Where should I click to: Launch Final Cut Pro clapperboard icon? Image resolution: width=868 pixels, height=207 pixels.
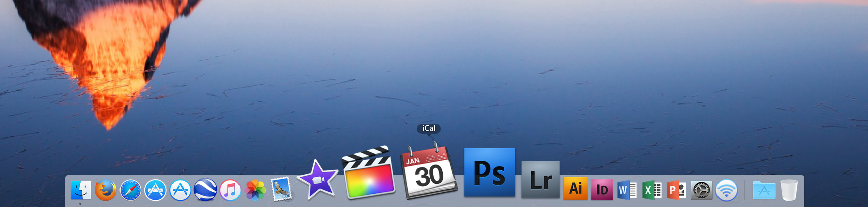[369, 172]
